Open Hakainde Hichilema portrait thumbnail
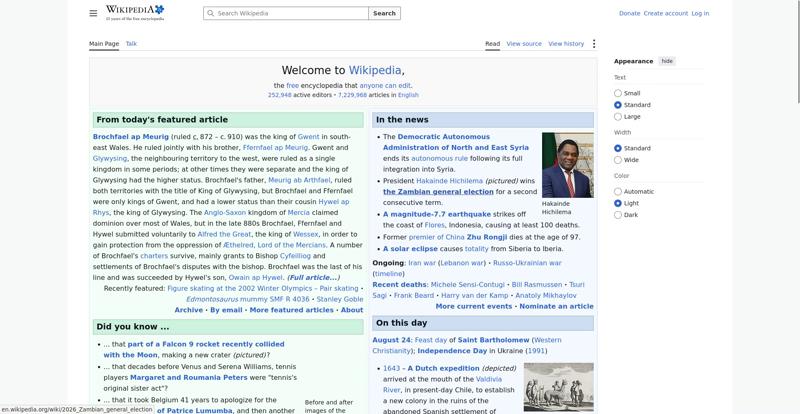 (x=567, y=165)
